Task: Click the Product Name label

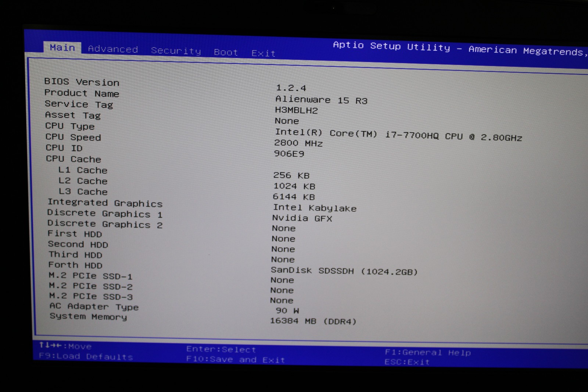Action: tap(82, 93)
